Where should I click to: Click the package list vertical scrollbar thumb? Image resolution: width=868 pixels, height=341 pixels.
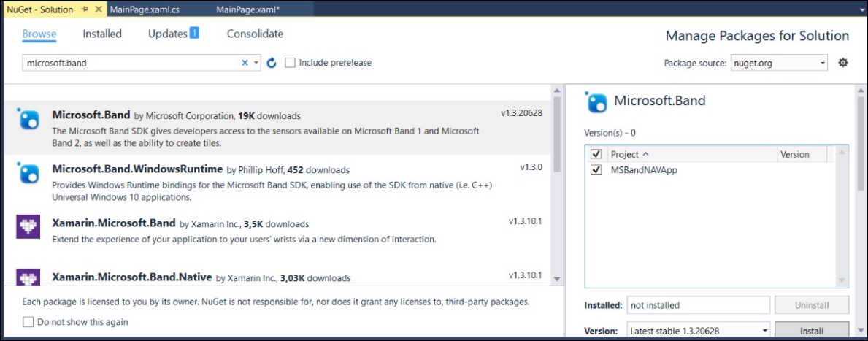click(x=557, y=134)
